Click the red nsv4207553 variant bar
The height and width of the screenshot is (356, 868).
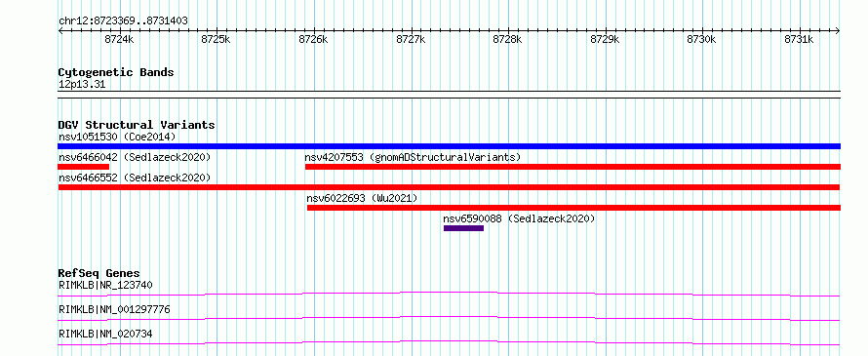(572, 167)
